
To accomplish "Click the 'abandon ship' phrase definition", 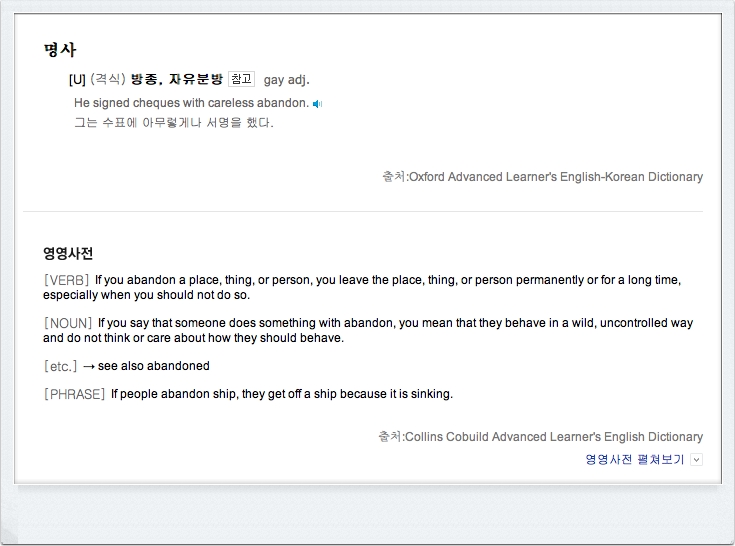I will tap(282, 394).
